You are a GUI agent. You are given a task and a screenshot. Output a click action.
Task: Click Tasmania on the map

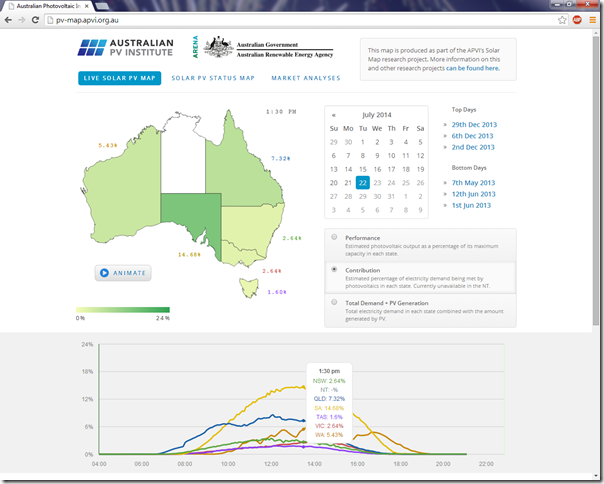[x=249, y=287]
